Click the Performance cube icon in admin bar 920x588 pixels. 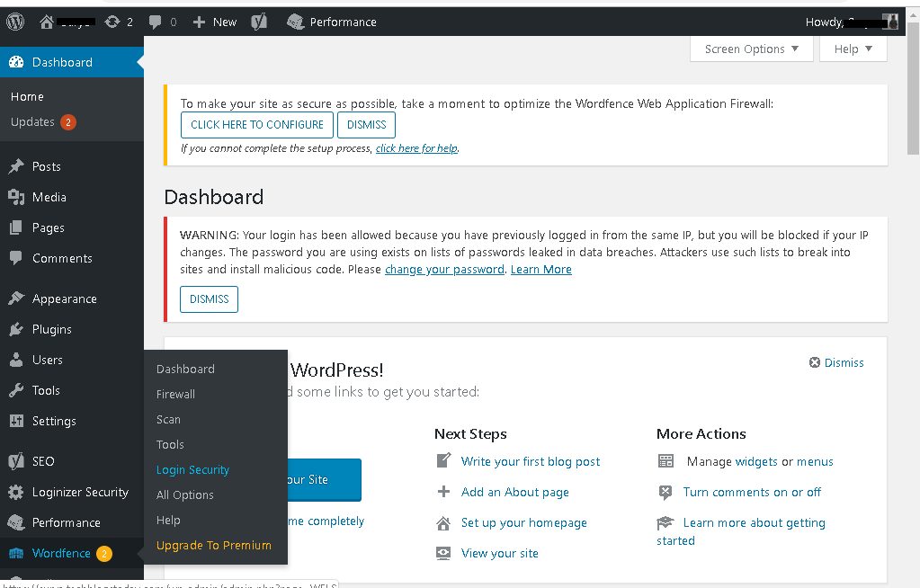coord(295,22)
